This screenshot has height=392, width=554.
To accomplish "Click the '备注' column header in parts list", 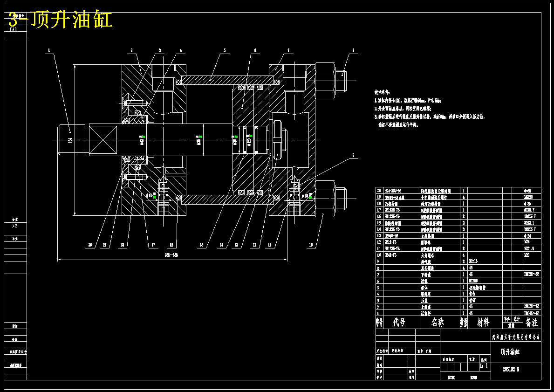I will 532,323.
